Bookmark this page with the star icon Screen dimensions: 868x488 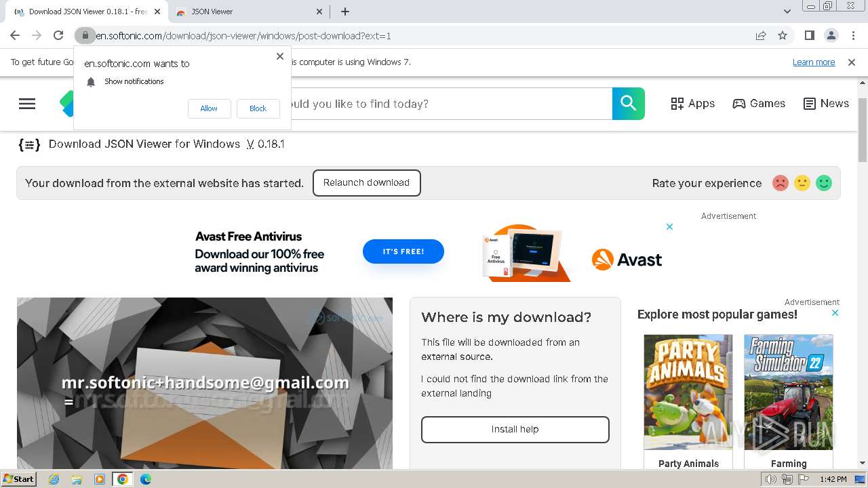click(783, 36)
